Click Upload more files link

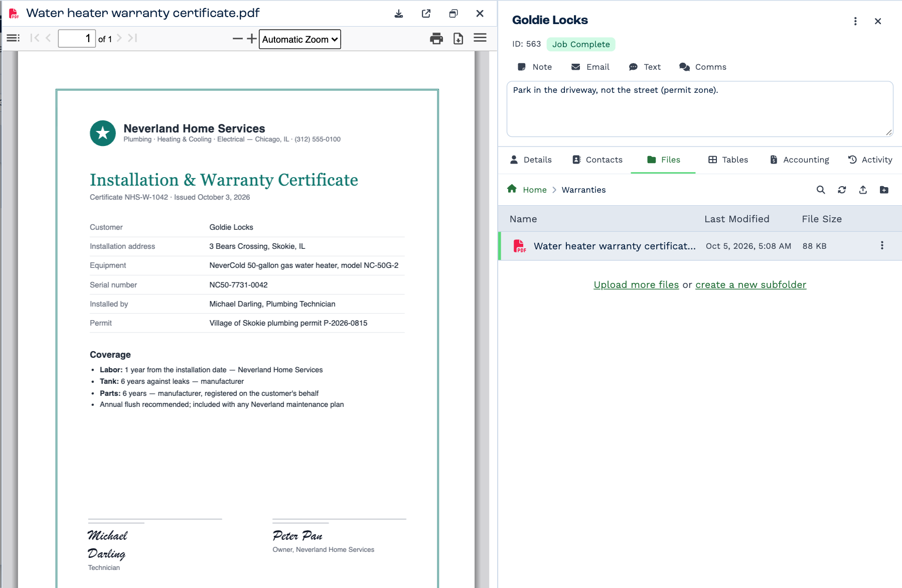tap(636, 284)
